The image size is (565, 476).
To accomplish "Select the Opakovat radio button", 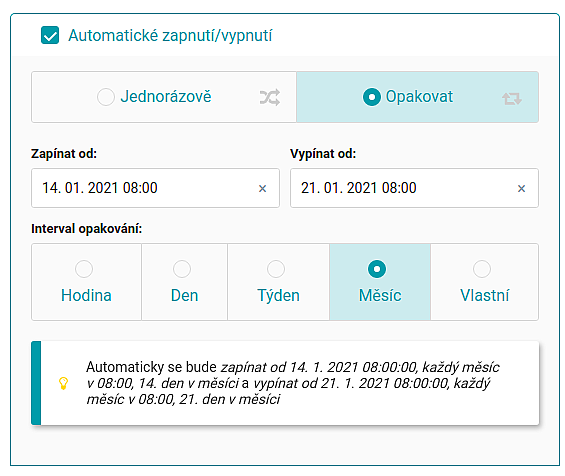I will (372, 97).
